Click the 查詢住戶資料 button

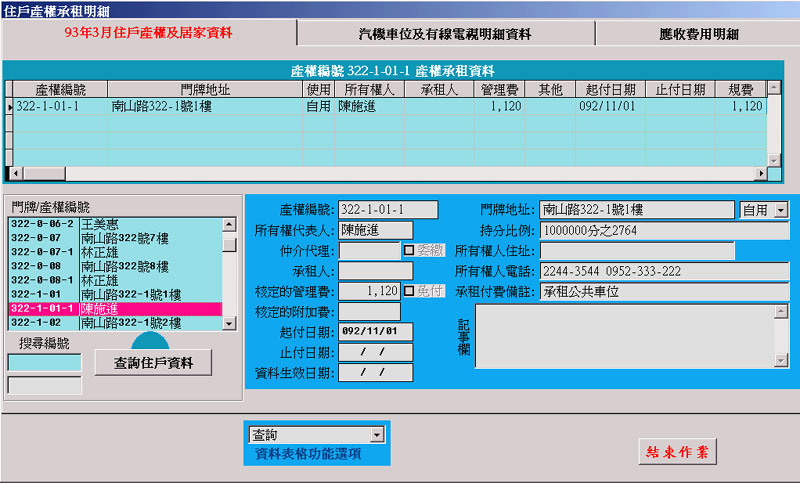coord(153,362)
